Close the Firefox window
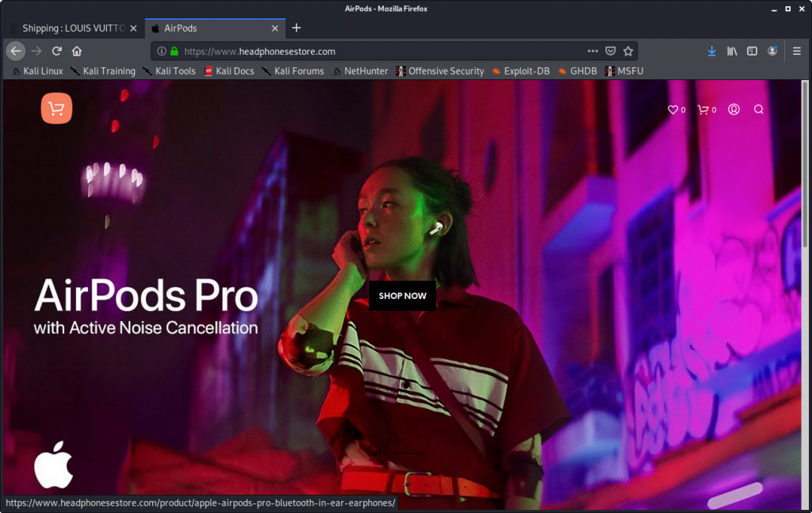 [x=802, y=9]
